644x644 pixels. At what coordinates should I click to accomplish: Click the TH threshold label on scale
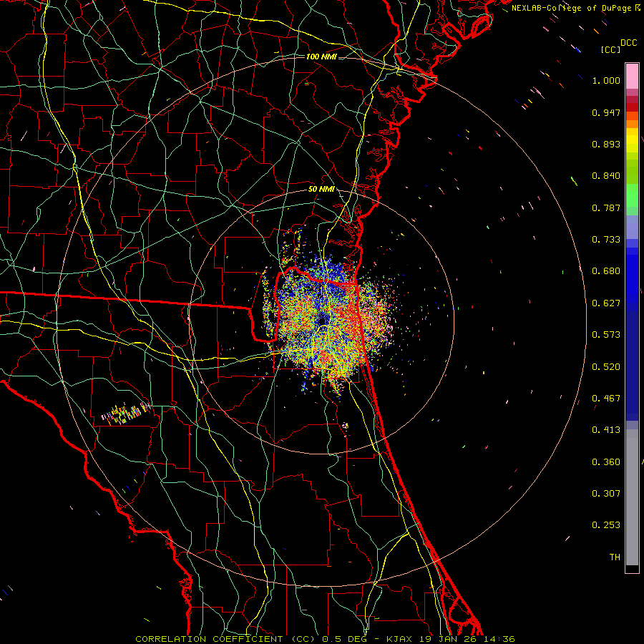pos(615,557)
